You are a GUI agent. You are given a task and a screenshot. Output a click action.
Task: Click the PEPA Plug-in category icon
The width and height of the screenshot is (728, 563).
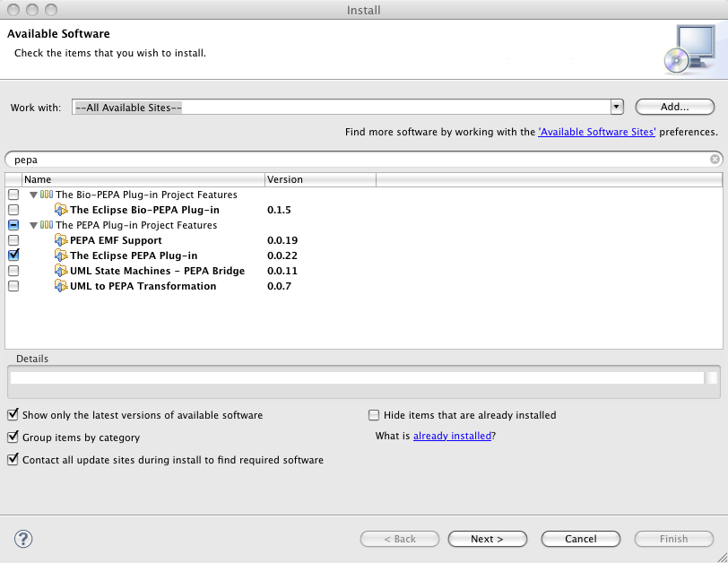47,225
